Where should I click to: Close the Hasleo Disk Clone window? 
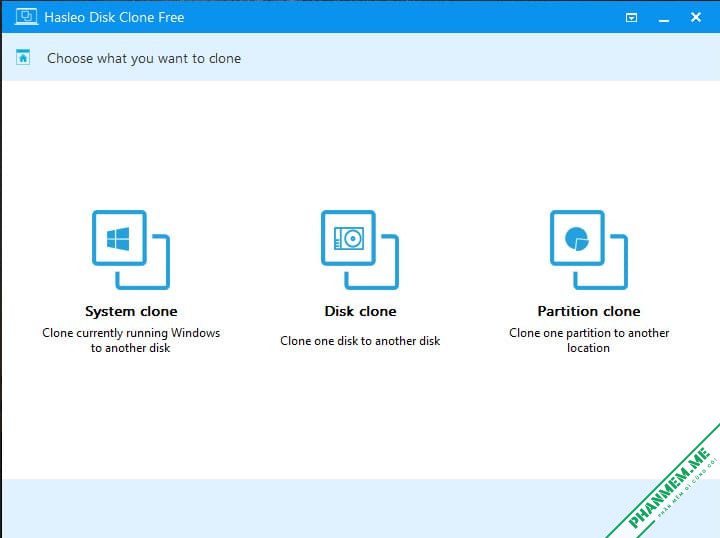coord(696,17)
